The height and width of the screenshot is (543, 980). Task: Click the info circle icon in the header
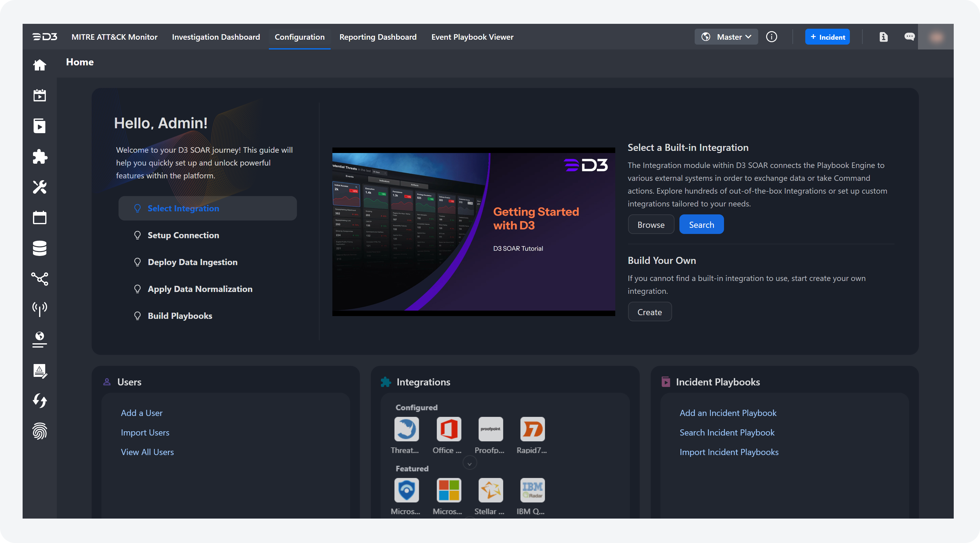click(771, 37)
